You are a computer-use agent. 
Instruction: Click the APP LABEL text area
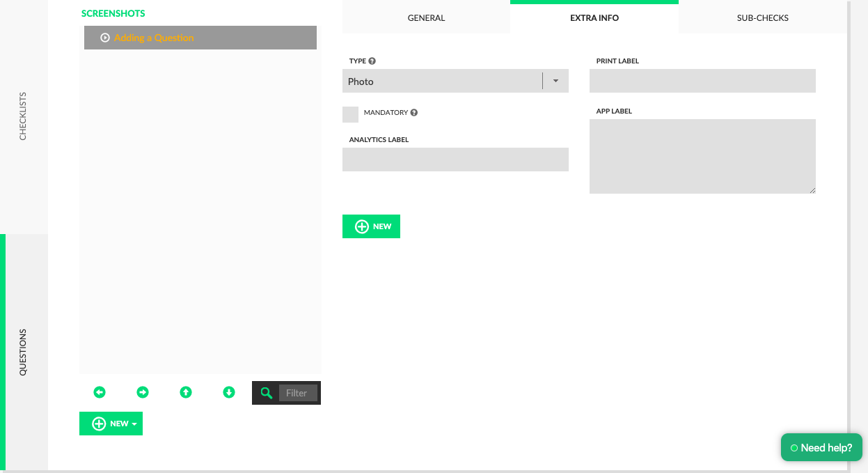point(702,156)
